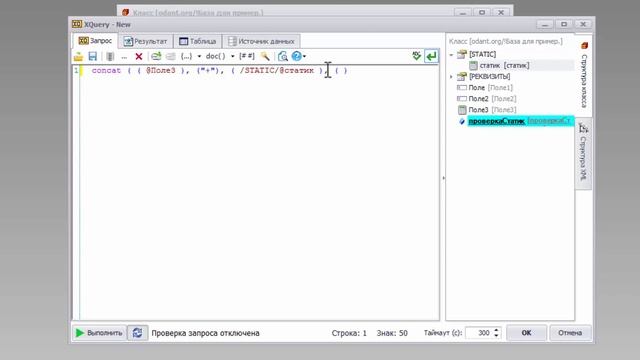This screenshot has height=360, width=640.
Task: Click the gray column icon after Save
Action: pos(110,56)
